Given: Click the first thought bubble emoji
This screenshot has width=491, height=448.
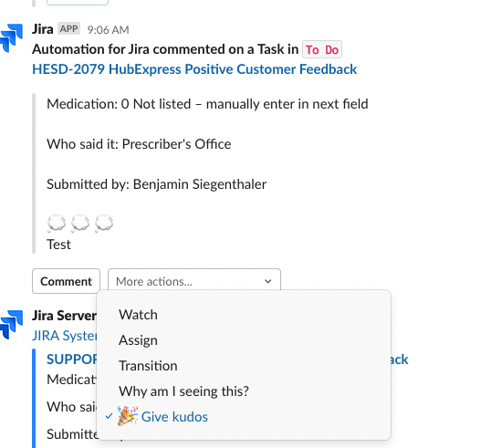Looking at the screenshot, I should [57, 224].
